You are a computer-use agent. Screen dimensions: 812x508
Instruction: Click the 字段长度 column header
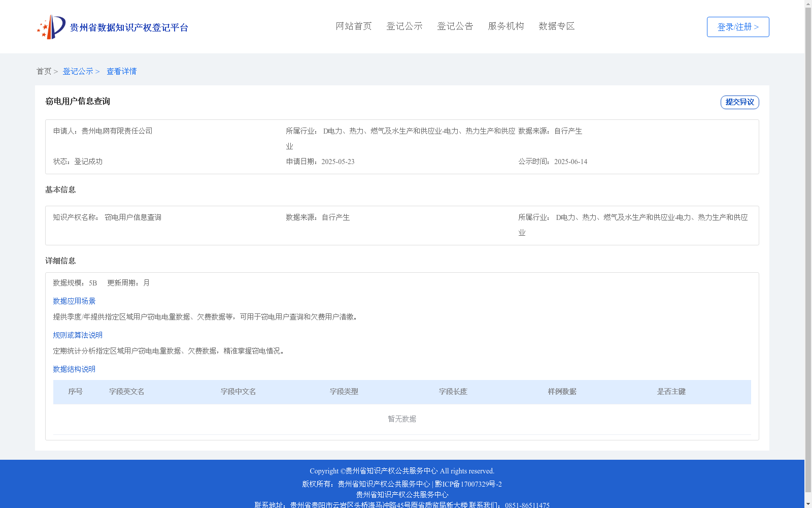[x=453, y=392]
